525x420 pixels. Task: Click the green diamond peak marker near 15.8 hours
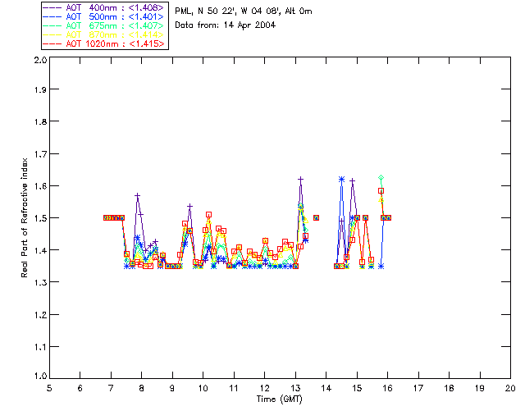pos(381,178)
